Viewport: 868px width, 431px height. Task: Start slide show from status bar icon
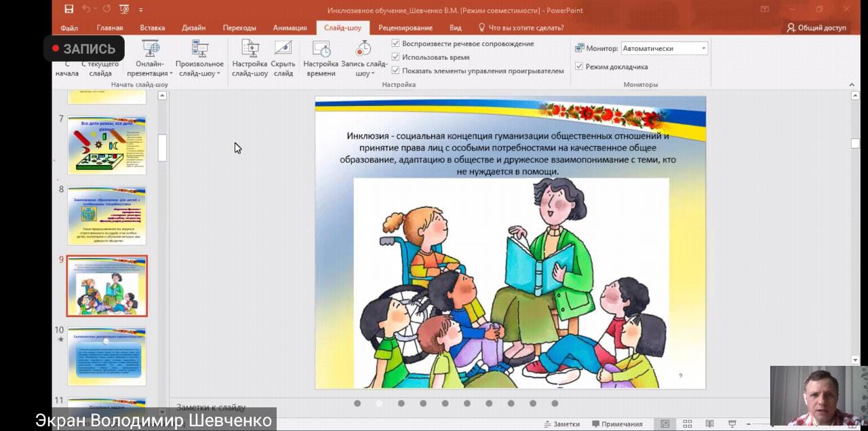(732, 424)
